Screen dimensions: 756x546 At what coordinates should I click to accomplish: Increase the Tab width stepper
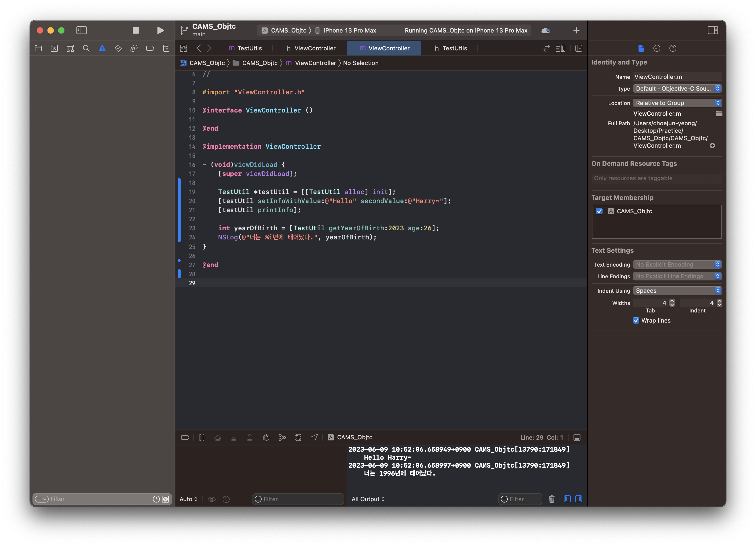click(672, 301)
